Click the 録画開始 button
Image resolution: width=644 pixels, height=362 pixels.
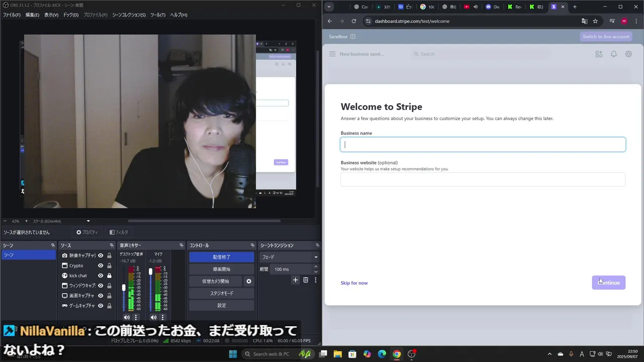[221, 269]
